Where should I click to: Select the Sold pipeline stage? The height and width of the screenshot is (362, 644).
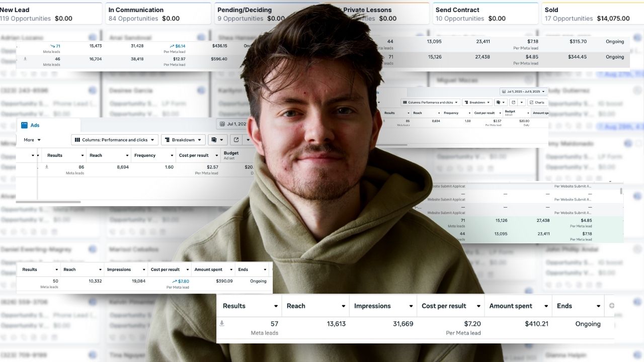pyautogui.click(x=593, y=14)
